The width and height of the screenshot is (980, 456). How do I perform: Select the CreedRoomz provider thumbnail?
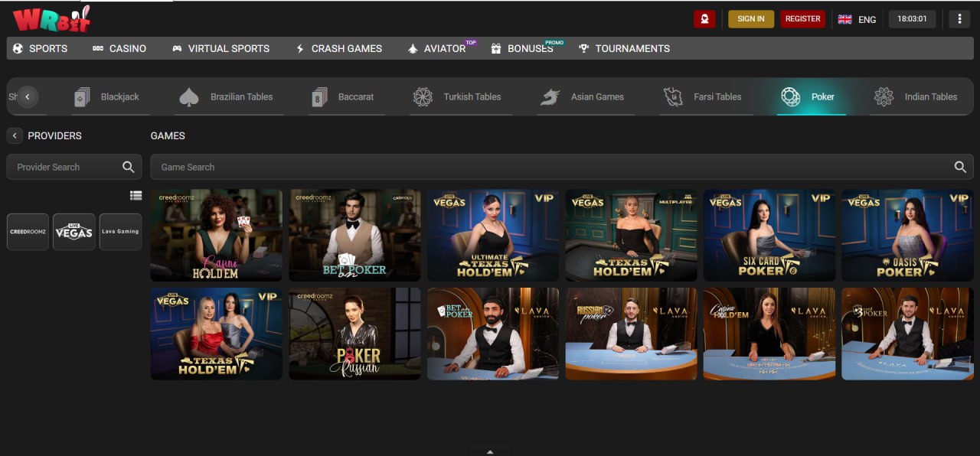[x=28, y=232]
